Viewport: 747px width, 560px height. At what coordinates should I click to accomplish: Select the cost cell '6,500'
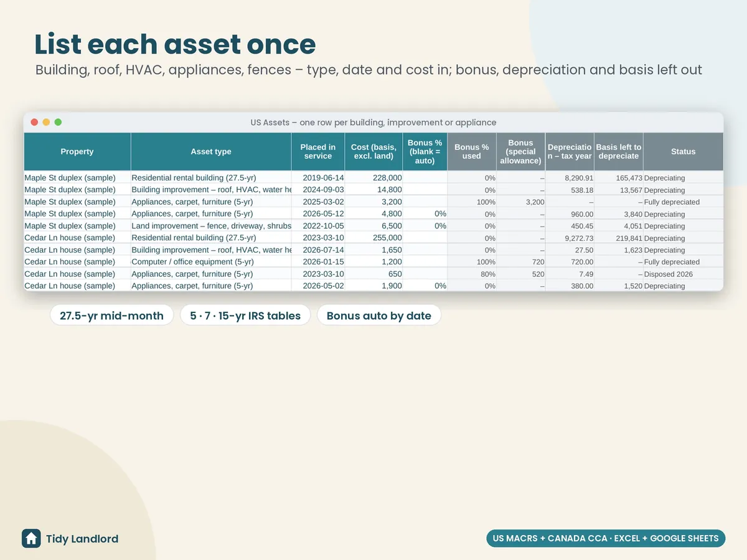pyautogui.click(x=374, y=226)
